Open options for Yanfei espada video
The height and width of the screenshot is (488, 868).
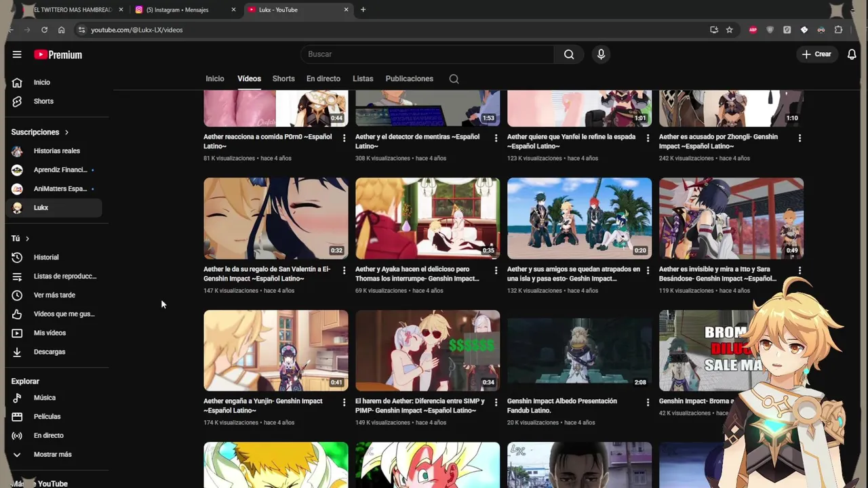tap(648, 138)
